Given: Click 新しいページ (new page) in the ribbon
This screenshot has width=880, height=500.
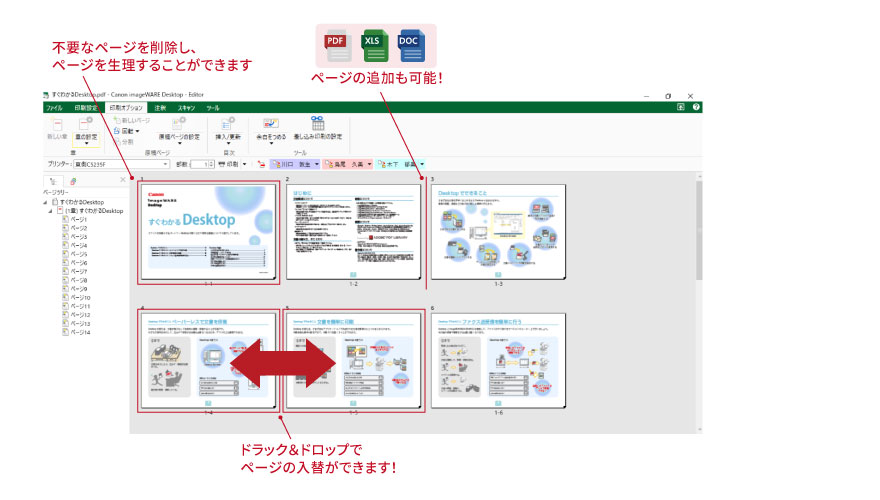Looking at the screenshot, I should tap(131, 121).
